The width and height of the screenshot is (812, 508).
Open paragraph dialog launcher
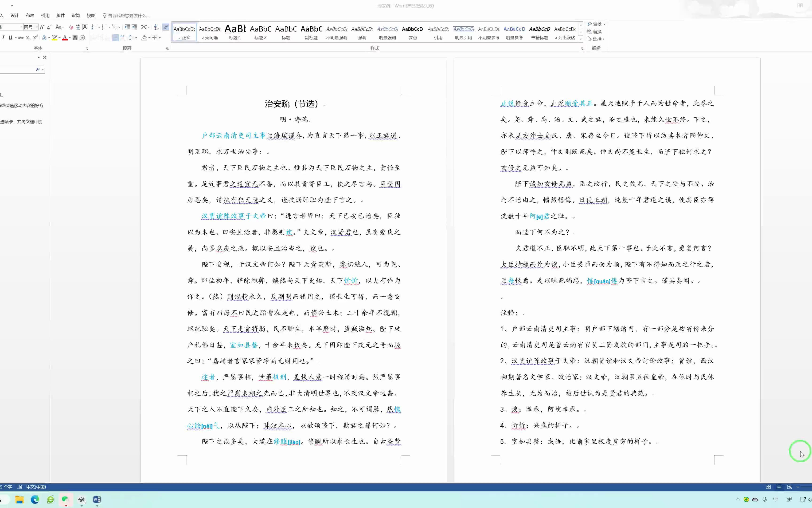pos(168,49)
